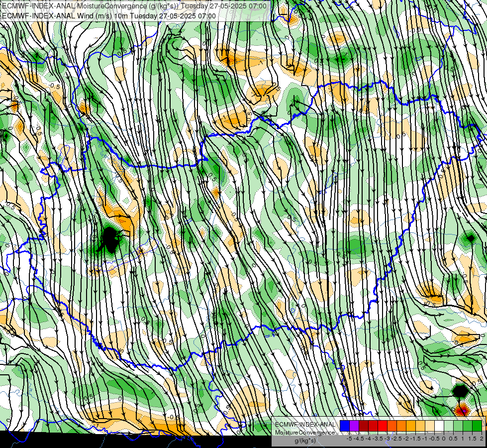
Task: Click the -2 tick label in the legend
Action: point(406,439)
